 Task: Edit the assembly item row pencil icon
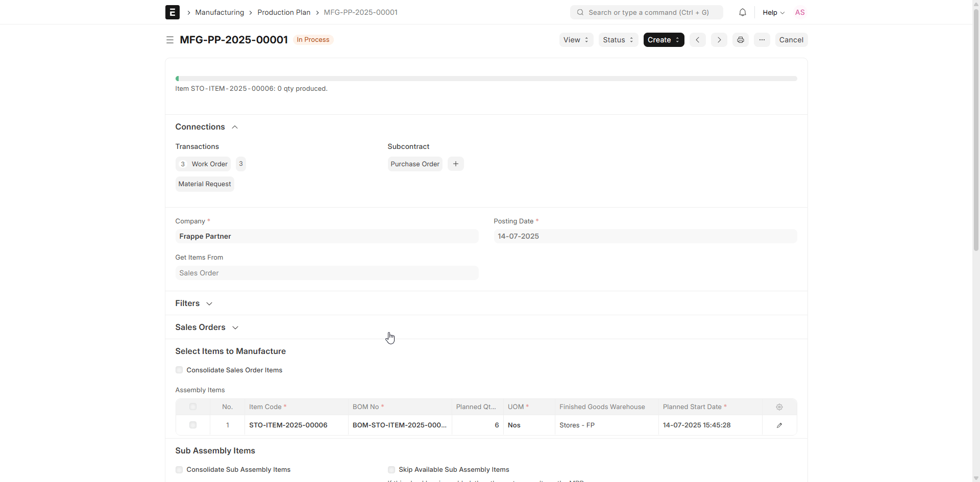point(779,425)
